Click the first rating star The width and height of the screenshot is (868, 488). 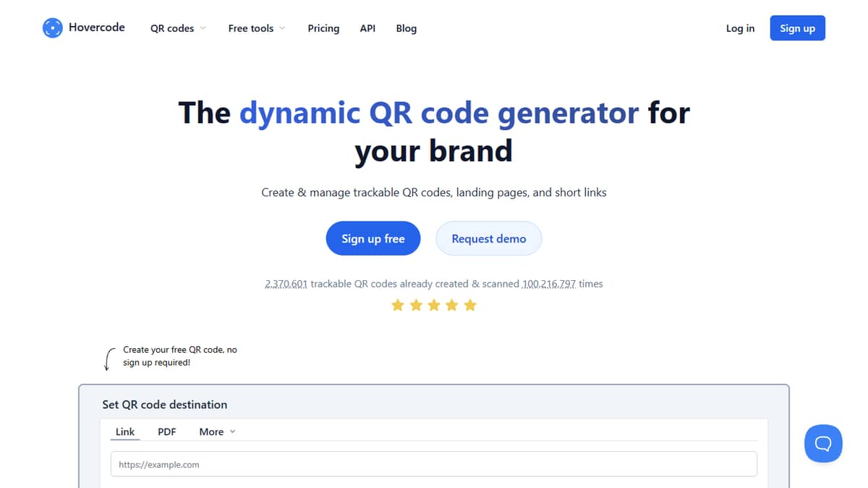(x=398, y=305)
